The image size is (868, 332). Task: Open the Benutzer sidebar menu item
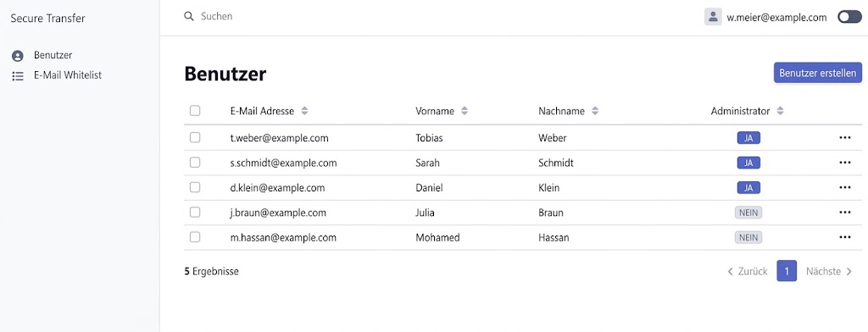click(x=53, y=55)
